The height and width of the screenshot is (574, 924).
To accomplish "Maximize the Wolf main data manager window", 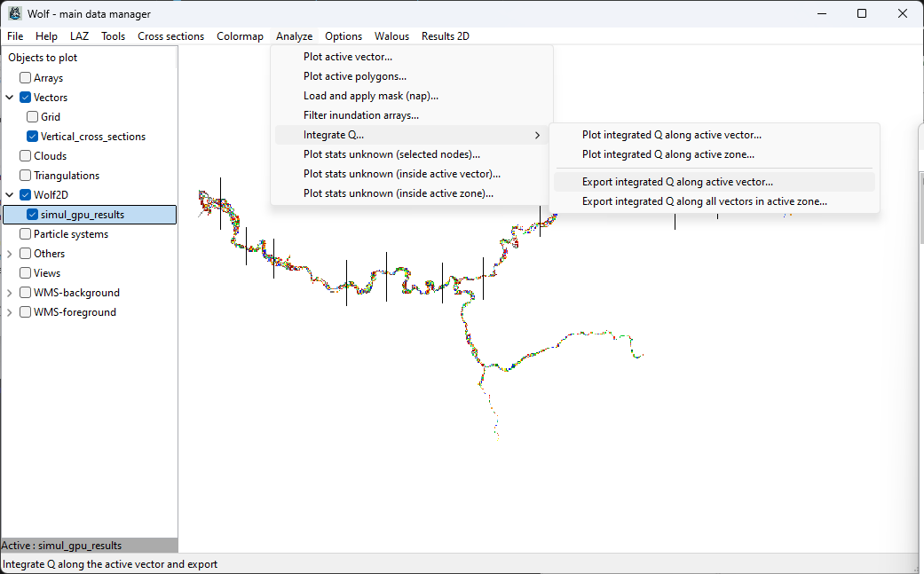I will 861,13.
